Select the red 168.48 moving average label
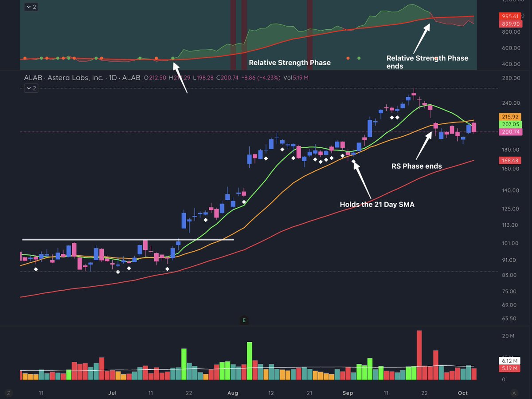Viewport: 532px width, 399px height. click(509, 161)
